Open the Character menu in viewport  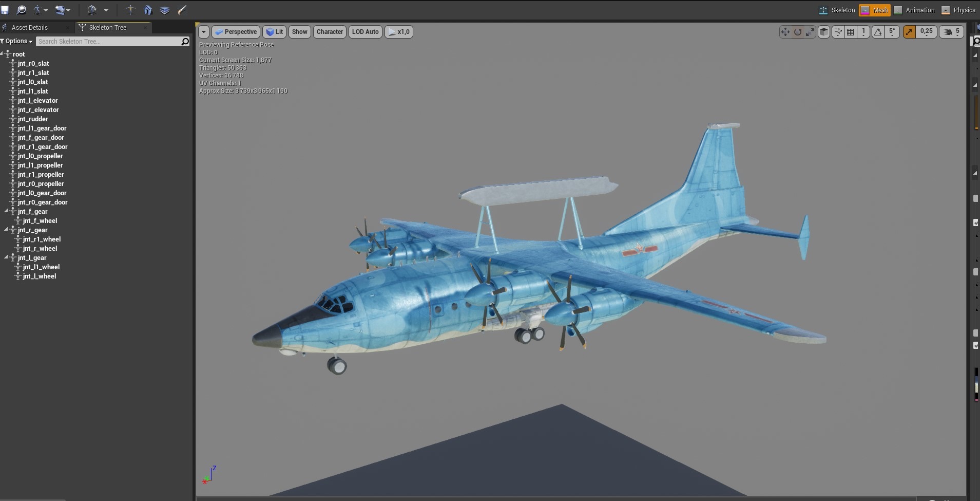click(x=330, y=32)
